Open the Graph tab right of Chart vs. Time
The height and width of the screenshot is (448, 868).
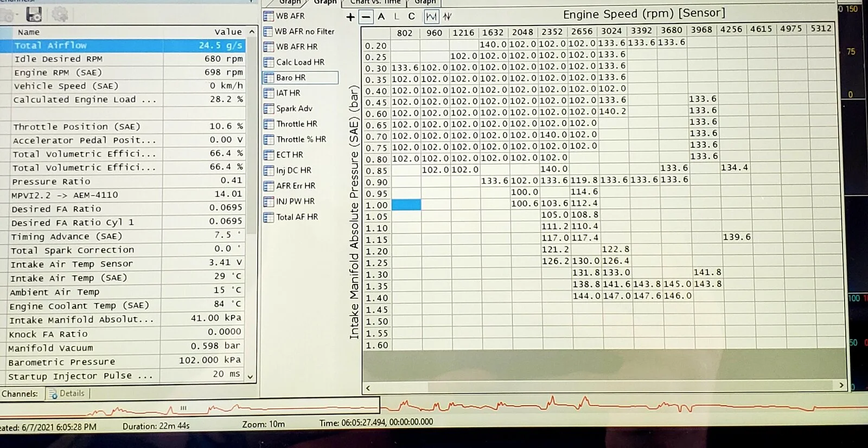click(425, 2)
